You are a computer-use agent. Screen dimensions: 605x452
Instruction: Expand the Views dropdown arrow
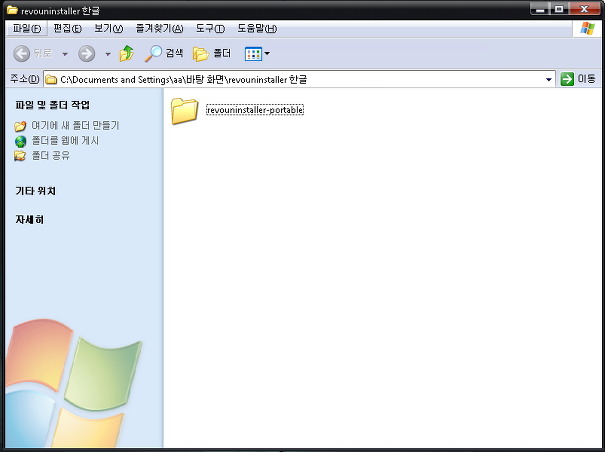tap(267, 53)
